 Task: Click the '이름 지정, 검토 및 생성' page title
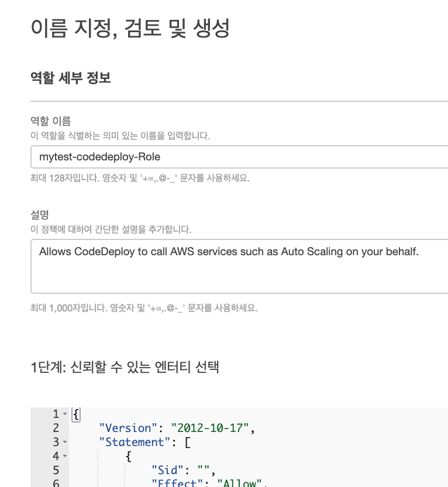click(x=130, y=28)
